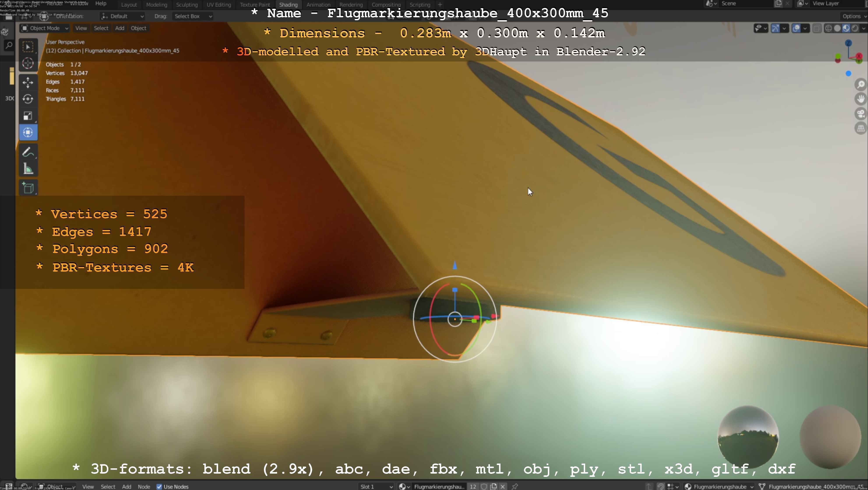Click the X axis on navigation gizmo
Viewport: 868px width, 490px height.
859,56
